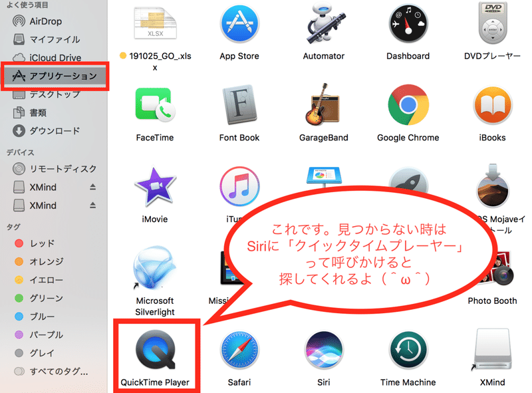Click the Time Machine name label
The width and height of the screenshot is (532, 393).
[x=408, y=382]
